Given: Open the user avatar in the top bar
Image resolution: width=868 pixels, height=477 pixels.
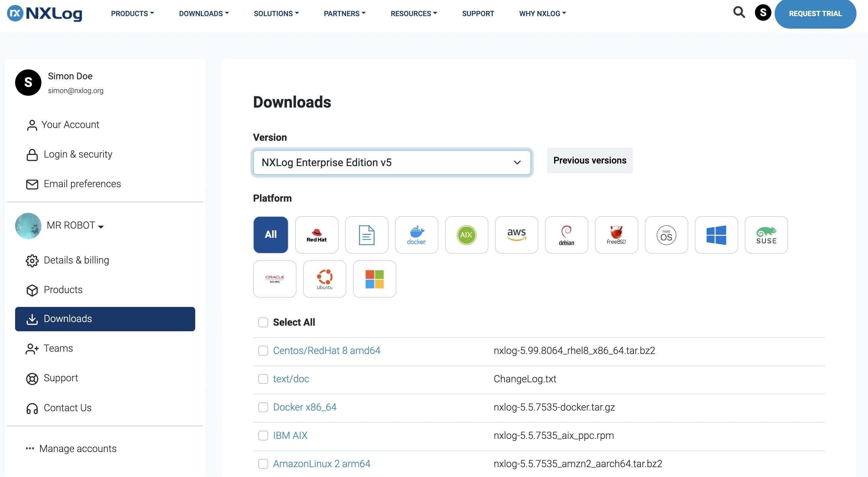Looking at the screenshot, I should [763, 13].
